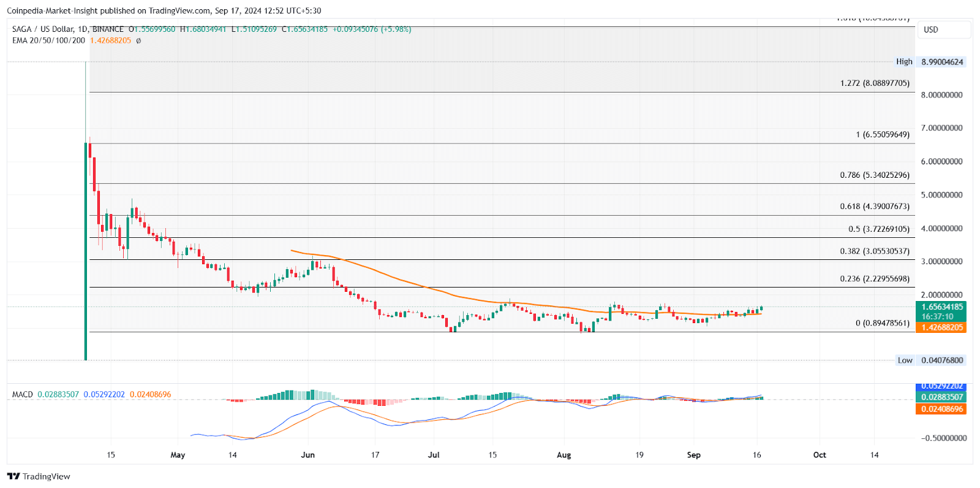Select Fib level 0.382 (3.05530537) label
The image size is (980, 488).
coord(875,251)
